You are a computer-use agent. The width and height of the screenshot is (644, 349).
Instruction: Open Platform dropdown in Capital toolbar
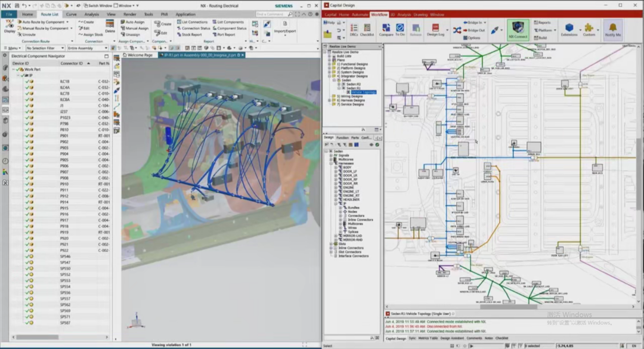[x=545, y=30]
